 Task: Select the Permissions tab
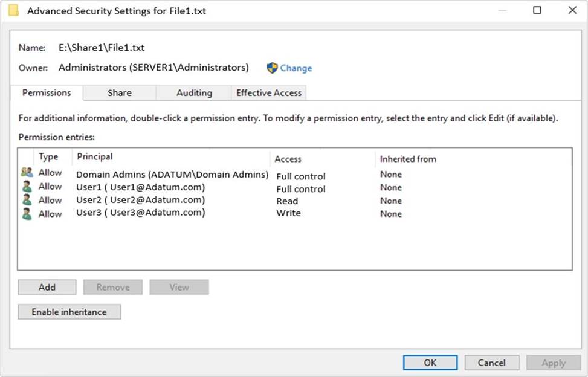point(47,93)
